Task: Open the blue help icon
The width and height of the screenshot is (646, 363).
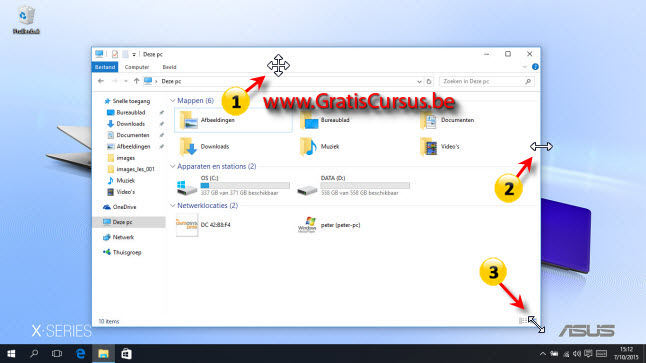Action: tap(535, 67)
